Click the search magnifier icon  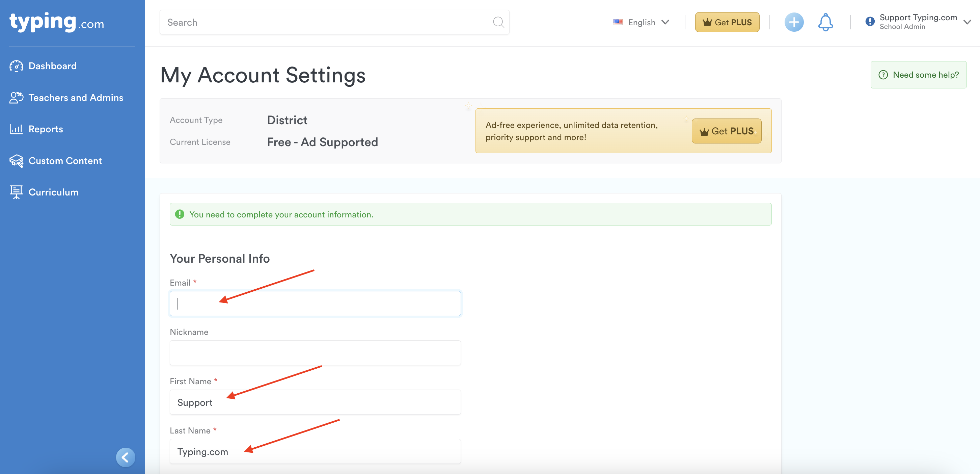coord(498,22)
